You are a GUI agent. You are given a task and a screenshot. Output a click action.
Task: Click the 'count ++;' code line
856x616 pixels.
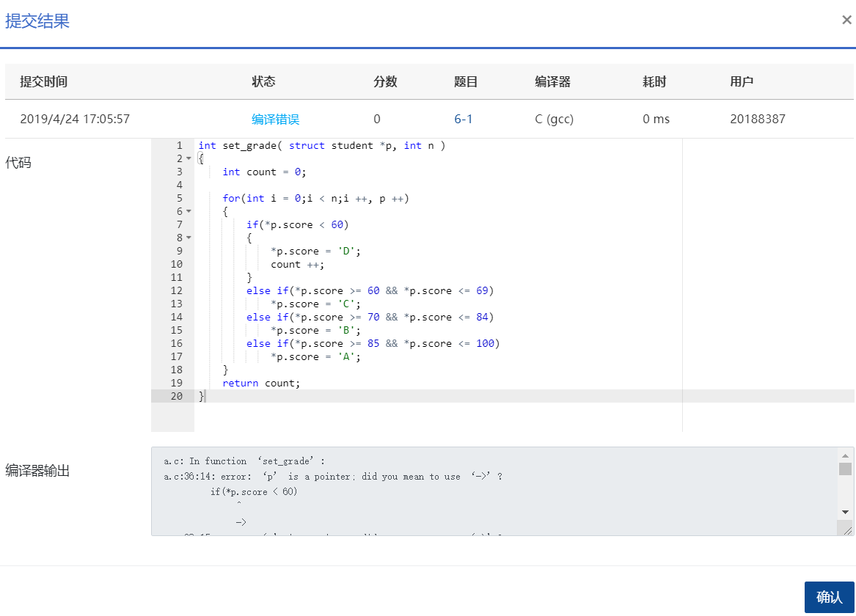click(298, 265)
